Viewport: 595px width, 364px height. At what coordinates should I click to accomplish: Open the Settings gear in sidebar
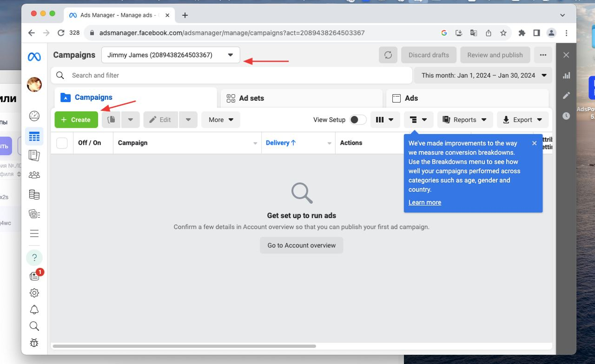(34, 293)
